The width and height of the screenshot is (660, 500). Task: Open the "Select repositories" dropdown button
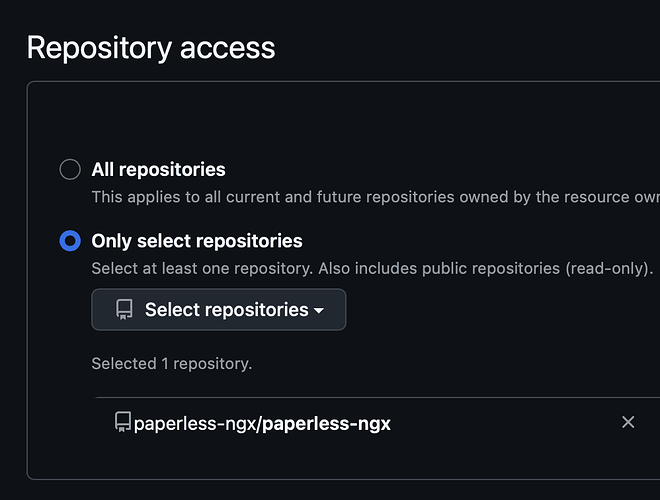(218, 310)
